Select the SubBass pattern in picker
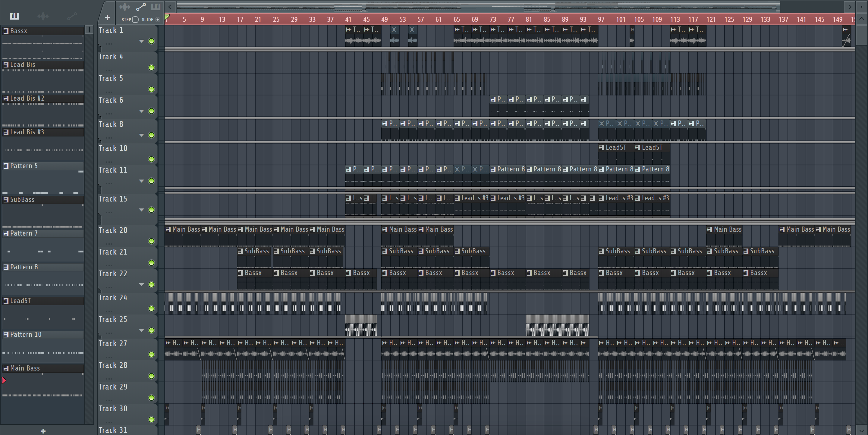The height and width of the screenshot is (435, 868). point(22,199)
